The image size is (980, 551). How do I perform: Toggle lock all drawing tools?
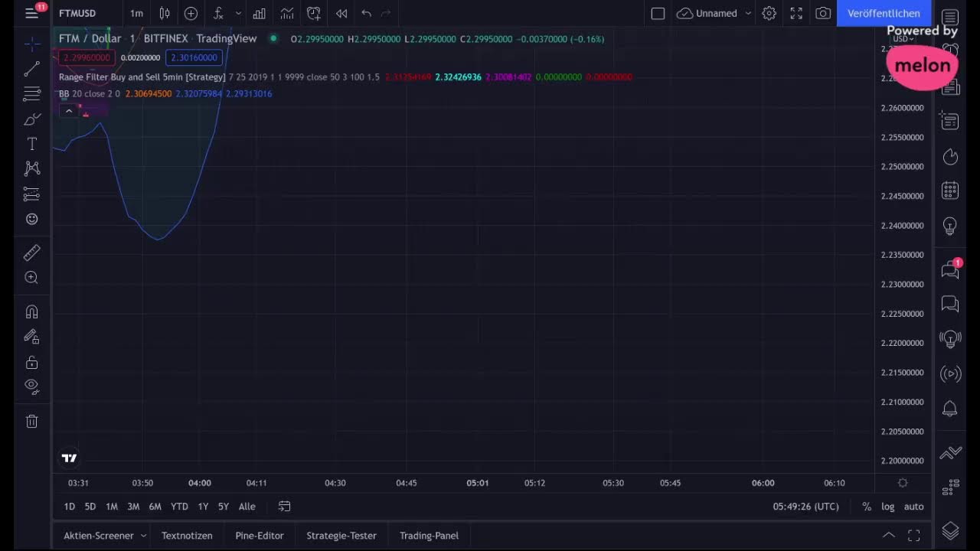tap(31, 361)
